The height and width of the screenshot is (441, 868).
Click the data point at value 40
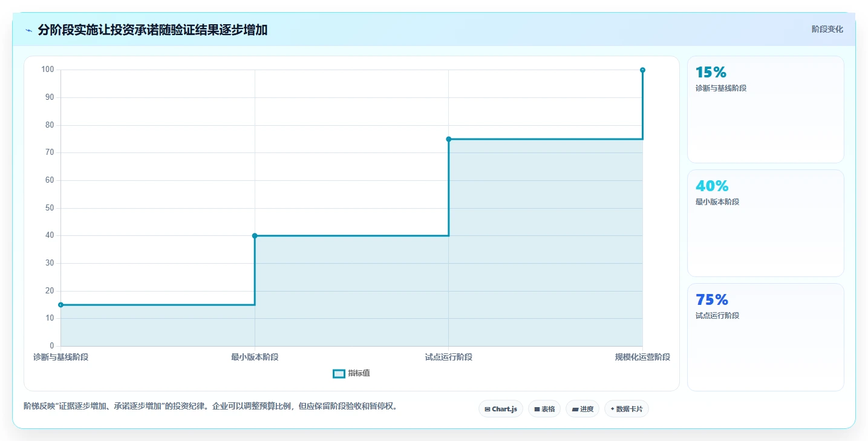point(255,236)
